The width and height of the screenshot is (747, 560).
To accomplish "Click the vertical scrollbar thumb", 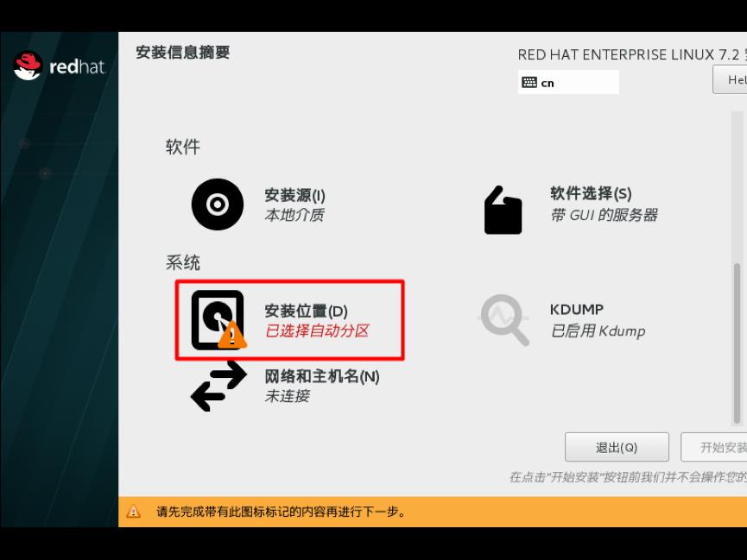I will pos(737,343).
